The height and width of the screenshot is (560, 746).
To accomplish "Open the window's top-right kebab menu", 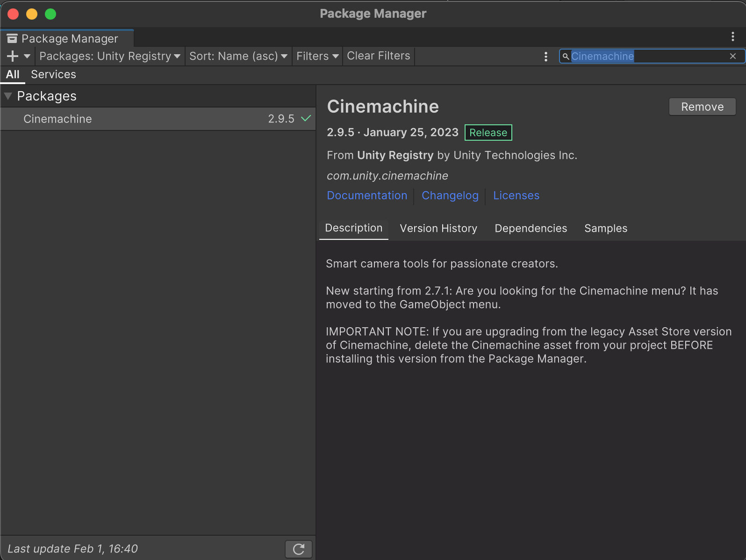I will (732, 36).
